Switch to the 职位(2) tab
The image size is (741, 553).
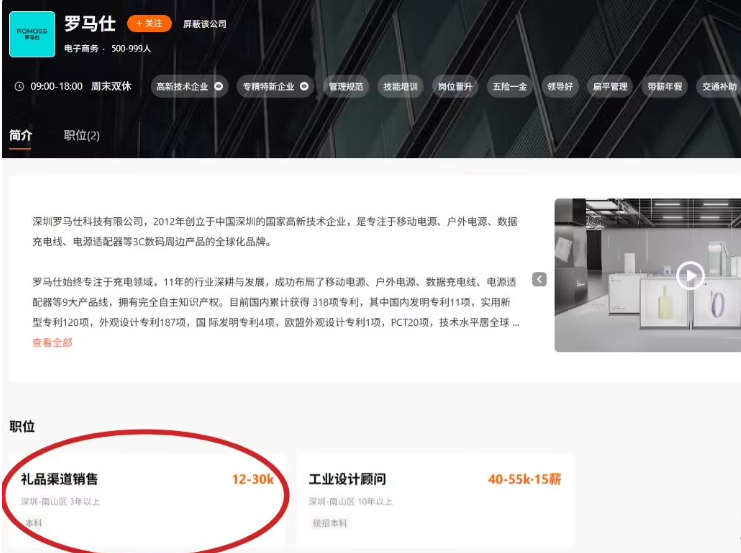[82, 136]
